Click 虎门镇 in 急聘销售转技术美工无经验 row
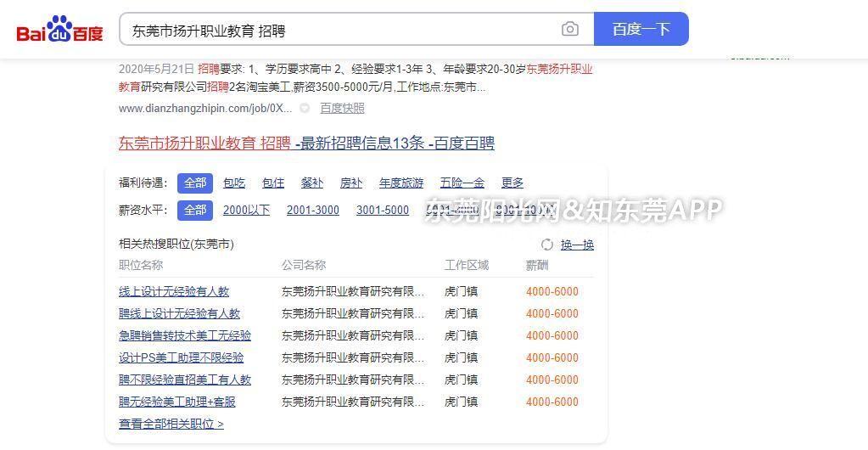The height and width of the screenshot is (450, 868). (461, 336)
